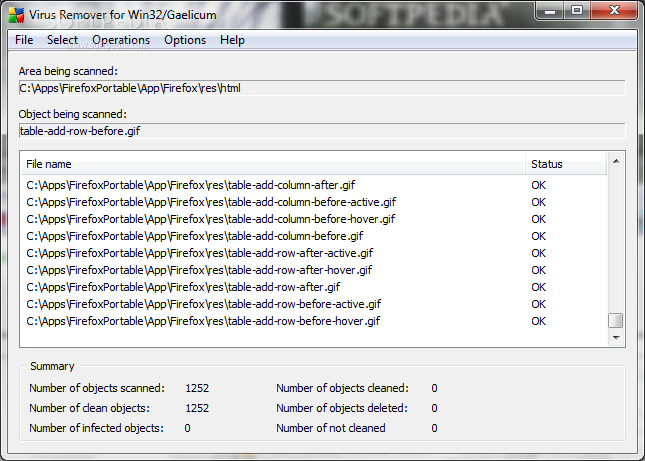Viewport: 645px width, 461px height.
Task: Click the Number of clean objects value 1252
Action: tap(197, 408)
